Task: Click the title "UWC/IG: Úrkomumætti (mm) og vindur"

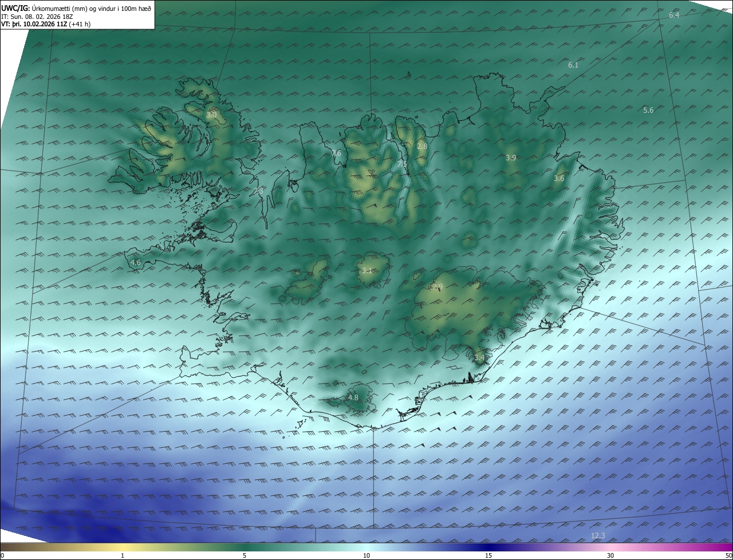Action: click(76, 7)
